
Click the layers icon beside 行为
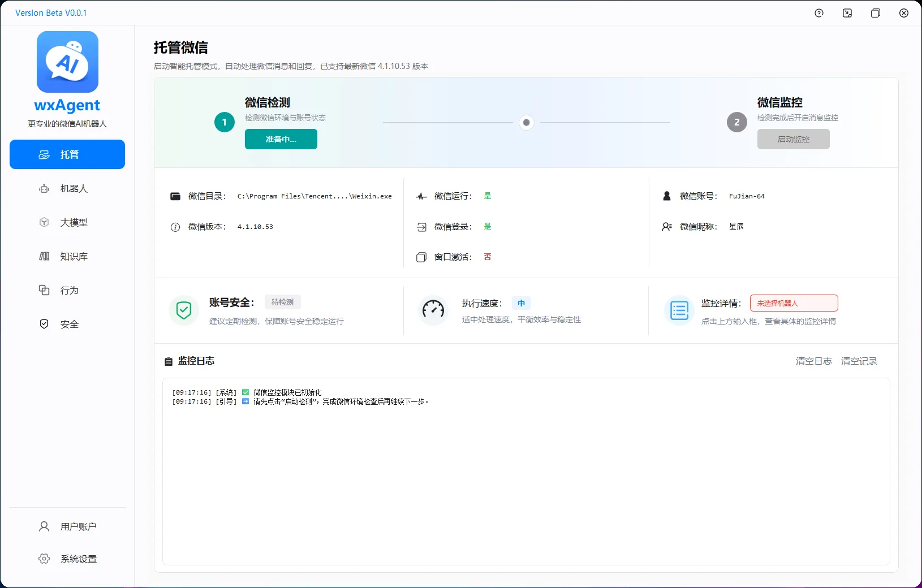pos(44,290)
